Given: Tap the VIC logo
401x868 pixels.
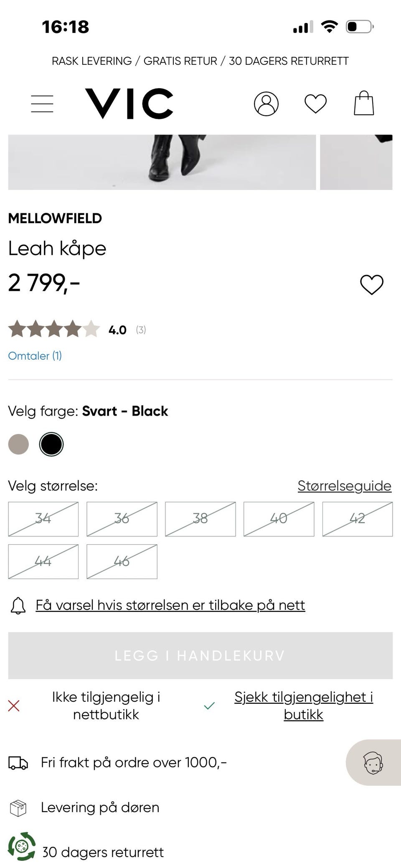Looking at the screenshot, I should tap(129, 103).
